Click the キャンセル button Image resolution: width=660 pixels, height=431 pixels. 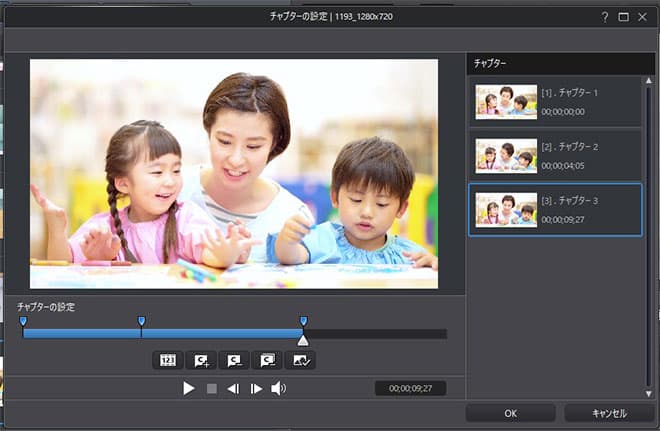pos(609,413)
